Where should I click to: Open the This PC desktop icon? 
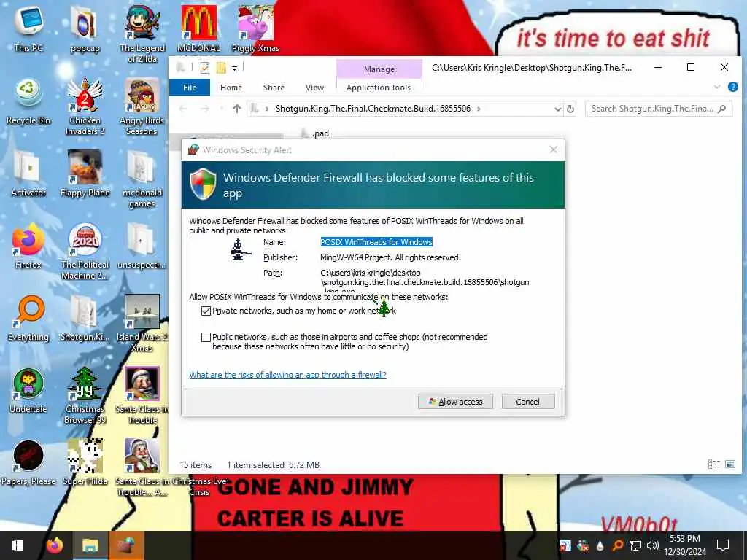pyautogui.click(x=28, y=27)
